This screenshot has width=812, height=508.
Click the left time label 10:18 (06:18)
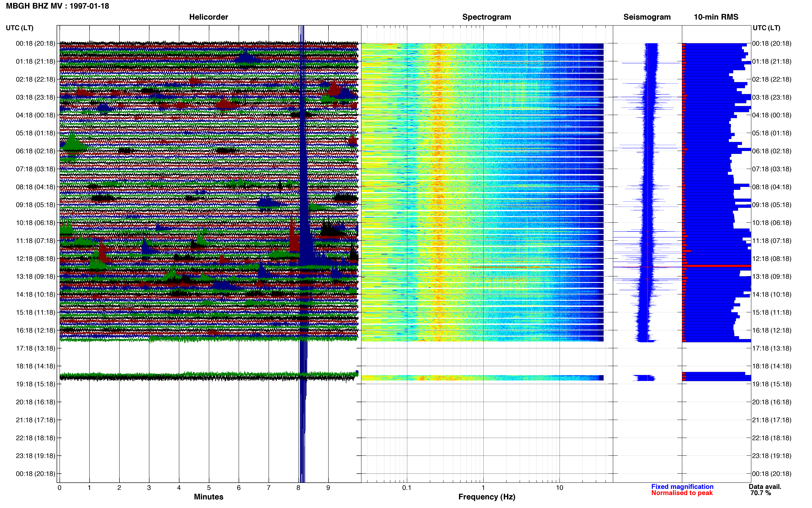36,223
